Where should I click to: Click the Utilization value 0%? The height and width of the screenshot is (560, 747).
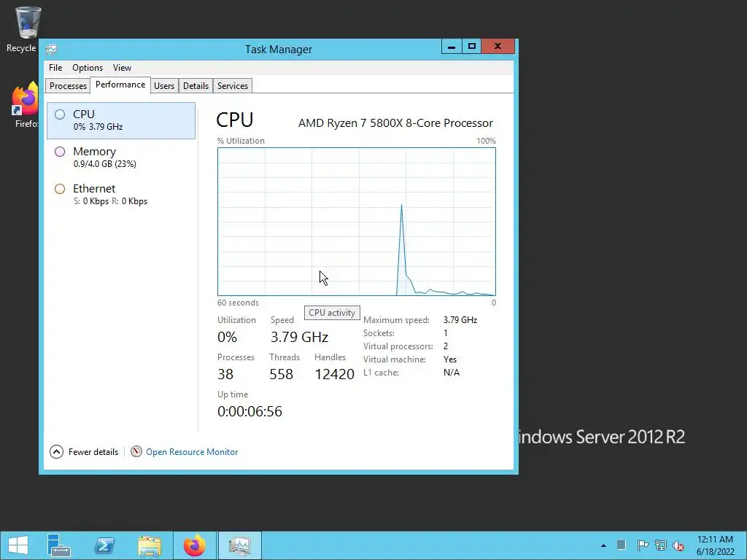(x=227, y=337)
